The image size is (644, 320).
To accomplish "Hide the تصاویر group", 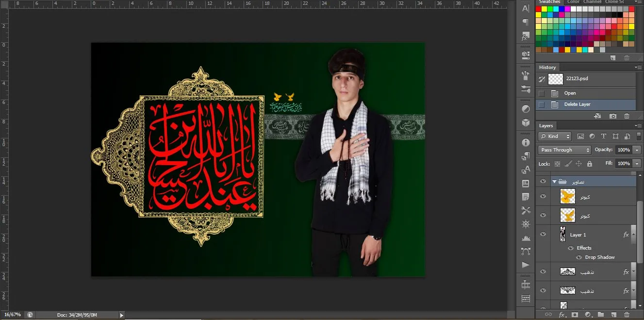I will pyautogui.click(x=543, y=182).
